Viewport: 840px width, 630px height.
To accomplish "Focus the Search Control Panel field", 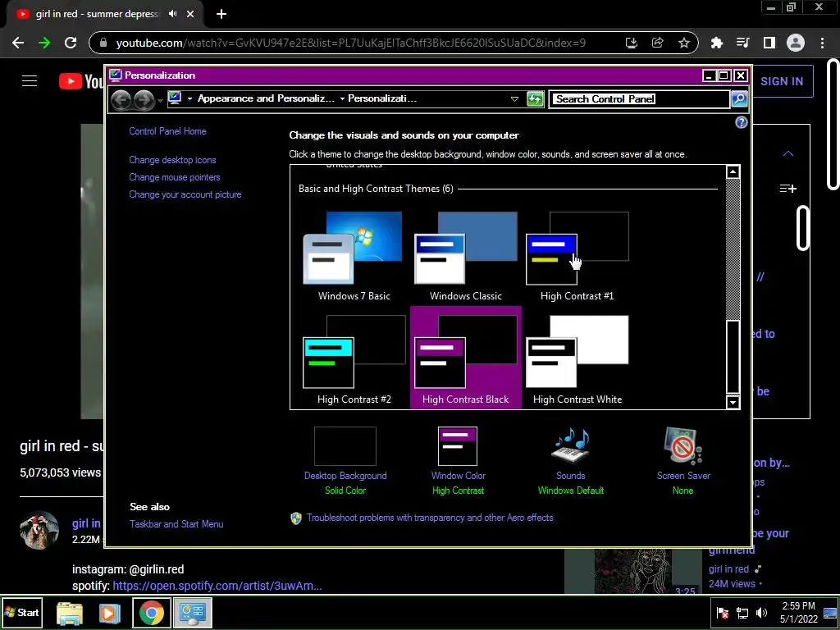I will 640,99.
